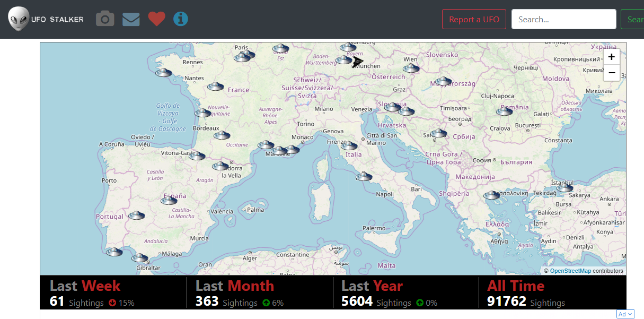The image size is (644, 319).
Task: Select the UFO marker above Occitanie label
Action: 222,135
